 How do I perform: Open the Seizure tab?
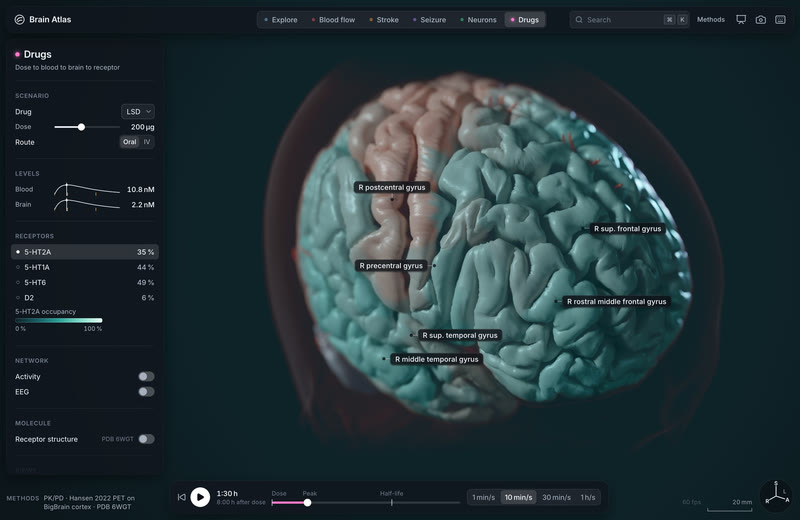pos(429,19)
